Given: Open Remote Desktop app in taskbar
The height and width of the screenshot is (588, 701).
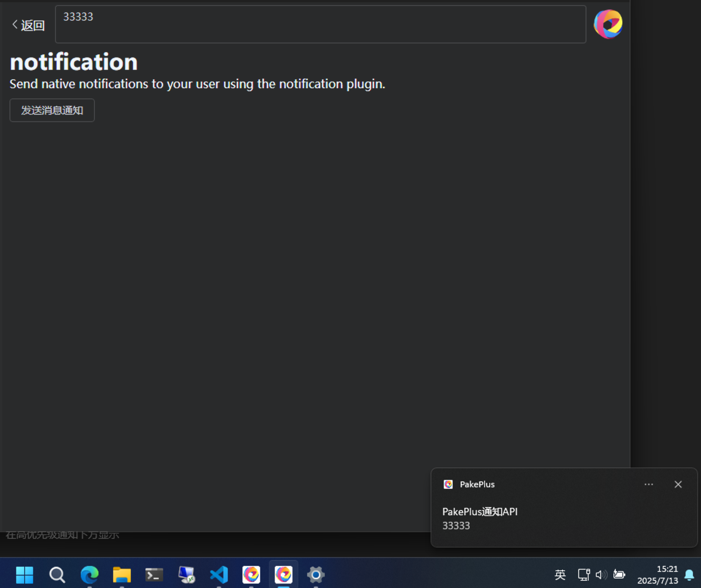Looking at the screenshot, I should (x=186, y=575).
